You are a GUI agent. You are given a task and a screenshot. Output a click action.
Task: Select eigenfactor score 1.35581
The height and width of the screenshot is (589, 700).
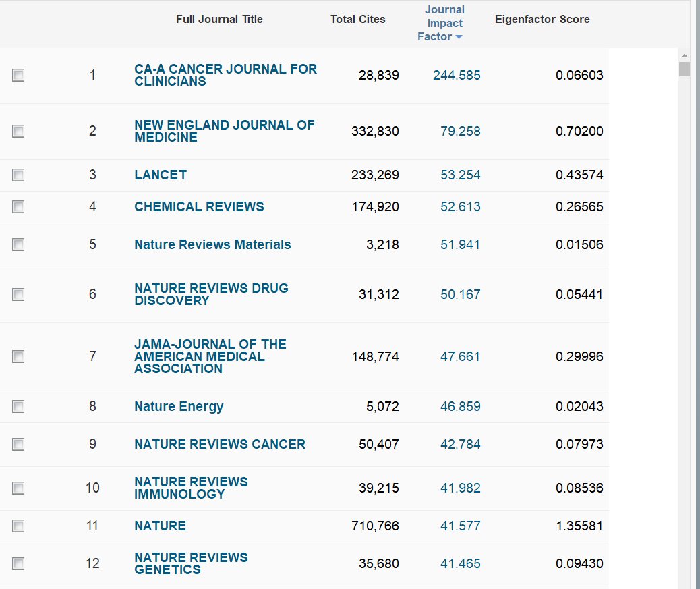tap(579, 526)
